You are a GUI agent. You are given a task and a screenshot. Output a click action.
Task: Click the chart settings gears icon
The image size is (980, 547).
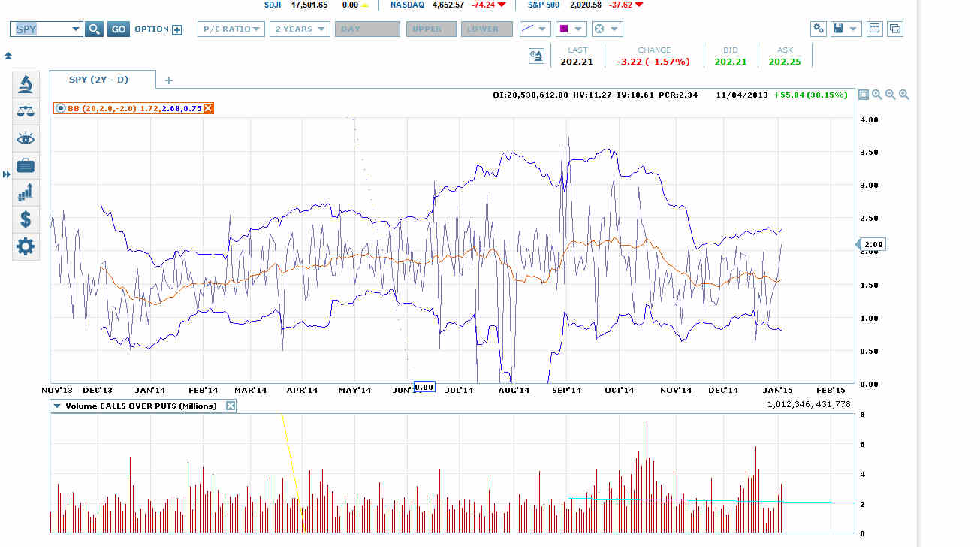pos(819,29)
